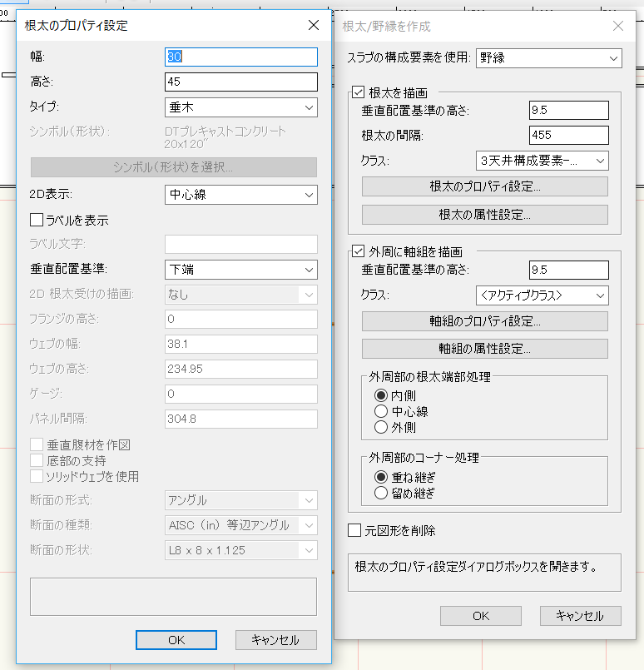Uncheck the 根太を描画 checkbox
This screenshot has height=670, width=644.
tap(359, 93)
